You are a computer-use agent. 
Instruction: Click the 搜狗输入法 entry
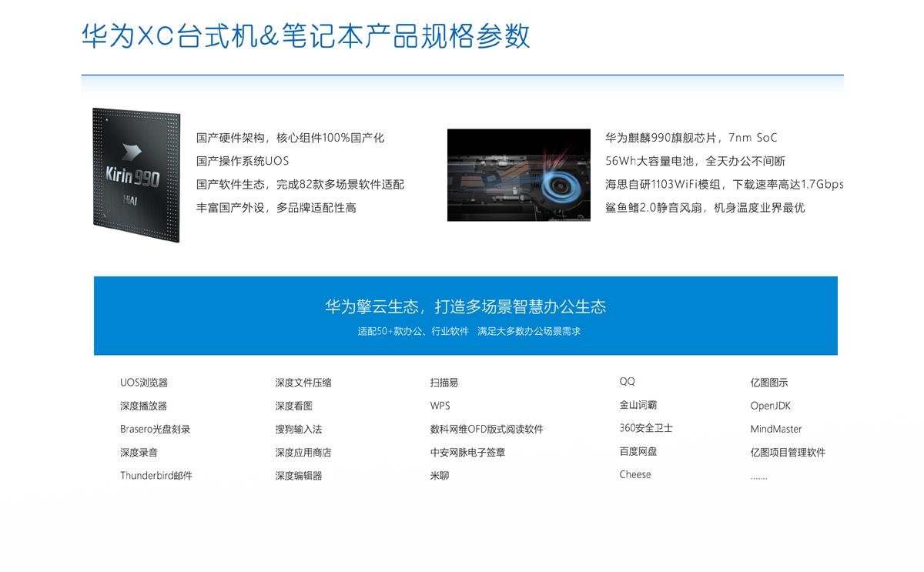coord(299,430)
